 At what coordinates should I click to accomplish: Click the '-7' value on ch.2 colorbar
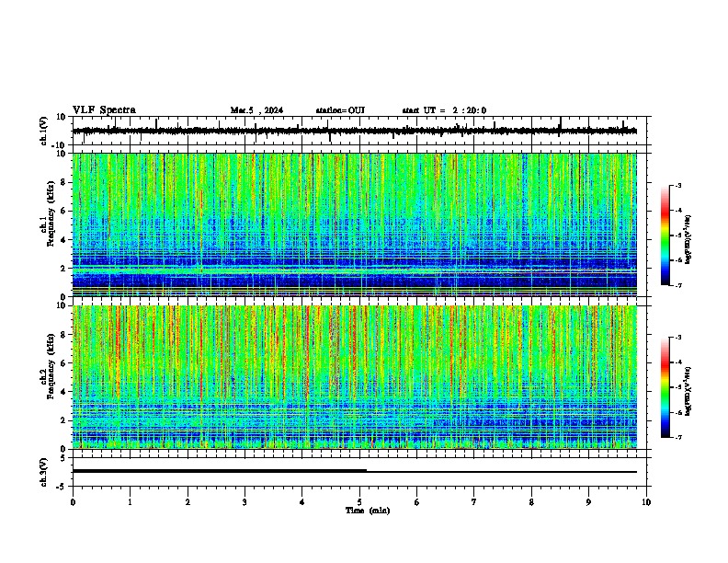click(x=678, y=437)
